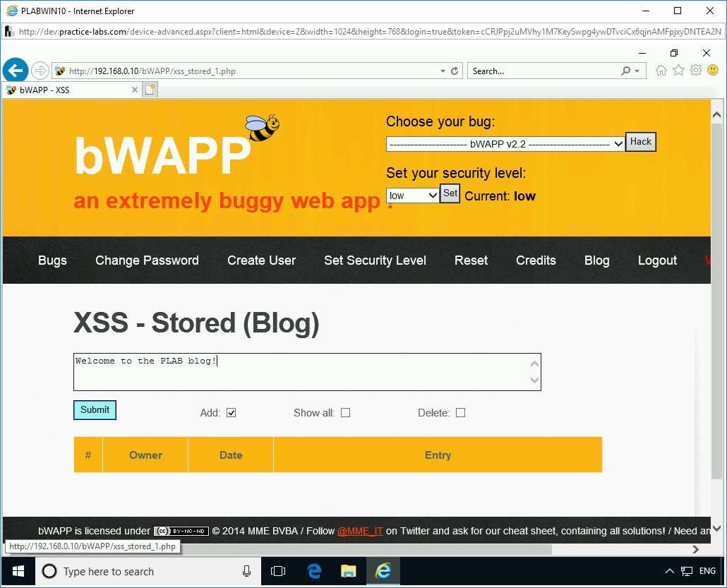This screenshot has height=588, width=727.
Task: Check the Delete checkbox
Action: (460, 412)
